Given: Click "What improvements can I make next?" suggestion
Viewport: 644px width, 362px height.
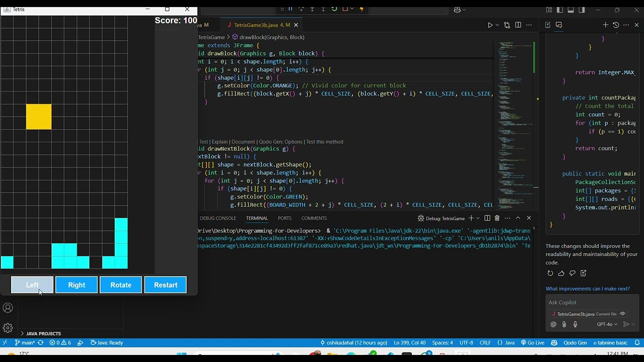Looking at the screenshot, I should [x=588, y=289].
